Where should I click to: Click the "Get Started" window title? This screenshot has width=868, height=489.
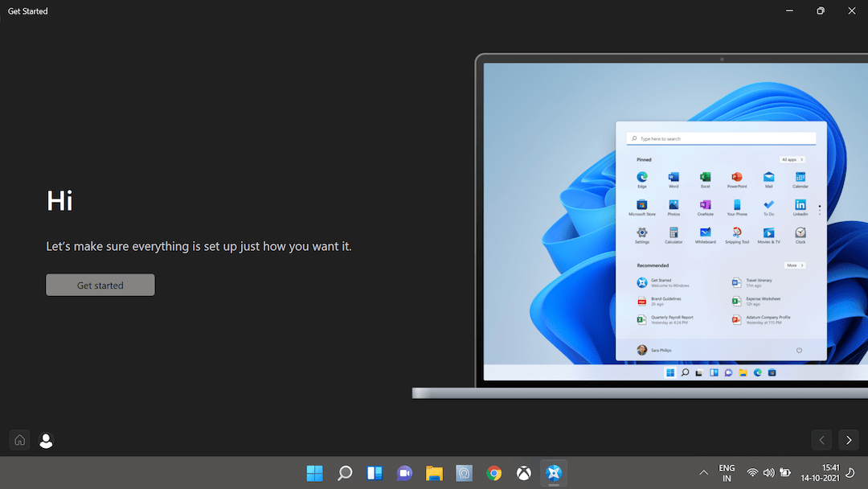27,11
